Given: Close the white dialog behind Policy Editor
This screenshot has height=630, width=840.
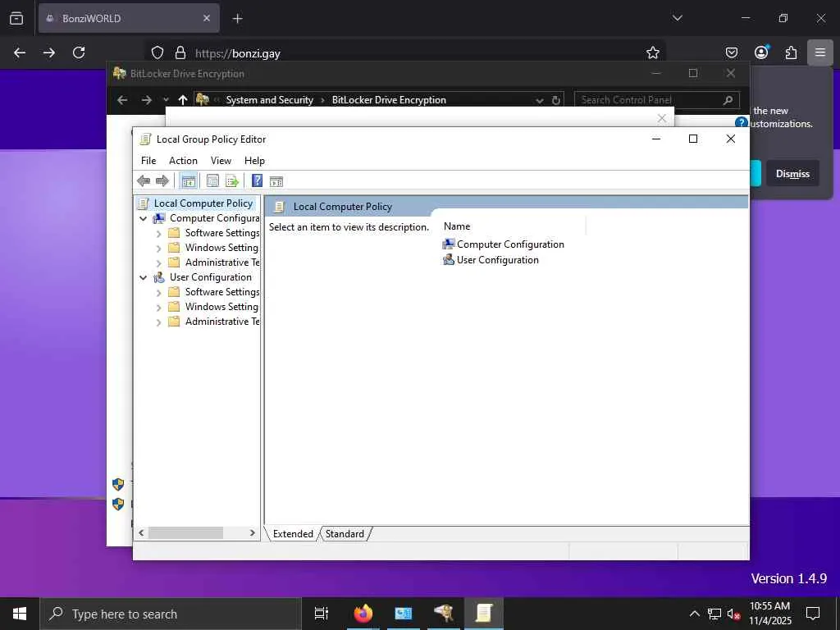Looking at the screenshot, I should [662, 118].
